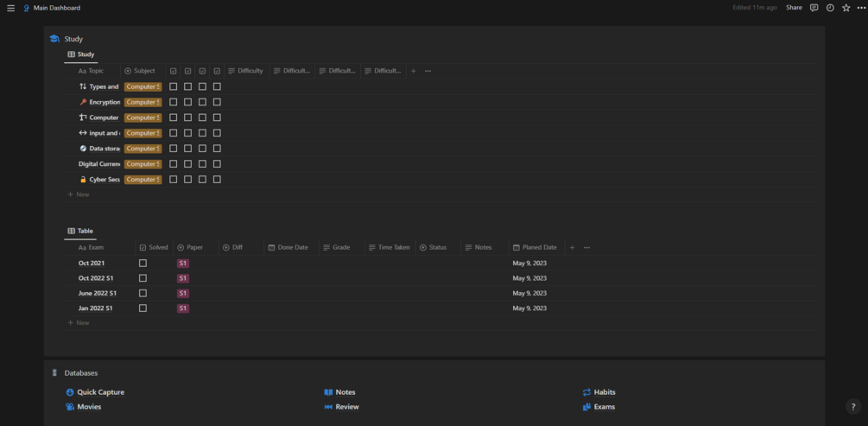
Task: Open the Planed Date column header menu
Action: coord(536,248)
